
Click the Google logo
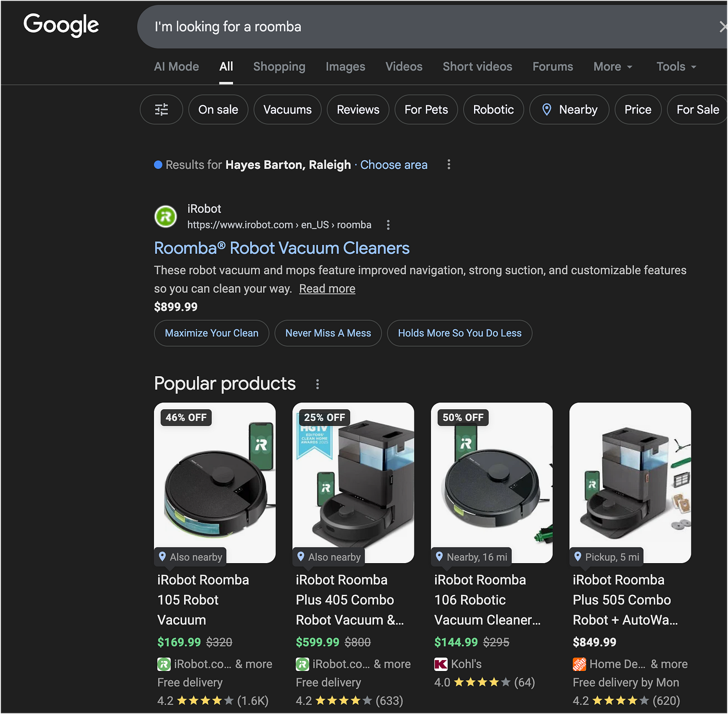click(x=61, y=25)
